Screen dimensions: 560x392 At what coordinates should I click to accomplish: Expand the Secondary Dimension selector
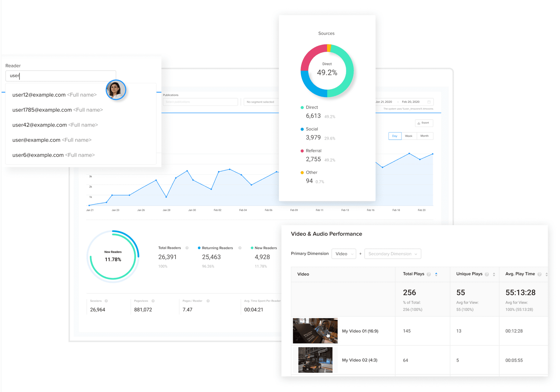pyautogui.click(x=392, y=254)
